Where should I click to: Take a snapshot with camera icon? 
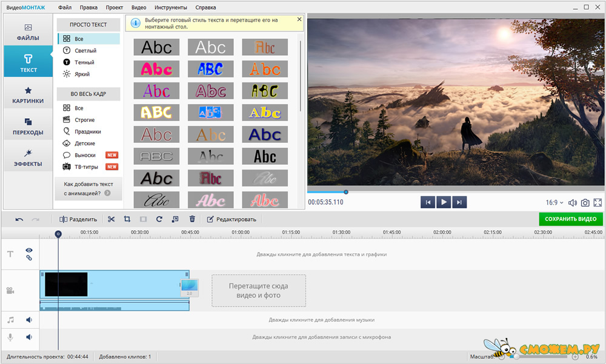tap(585, 202)
